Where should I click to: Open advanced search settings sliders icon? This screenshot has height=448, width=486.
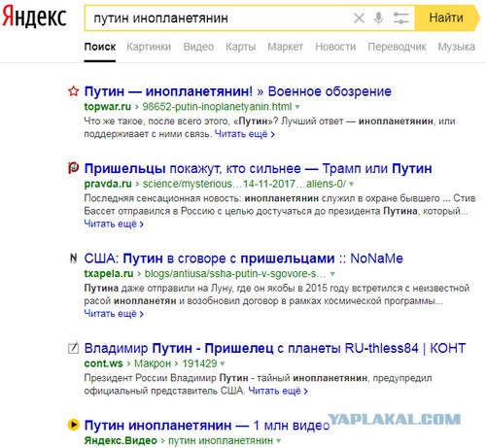point(400,18)
